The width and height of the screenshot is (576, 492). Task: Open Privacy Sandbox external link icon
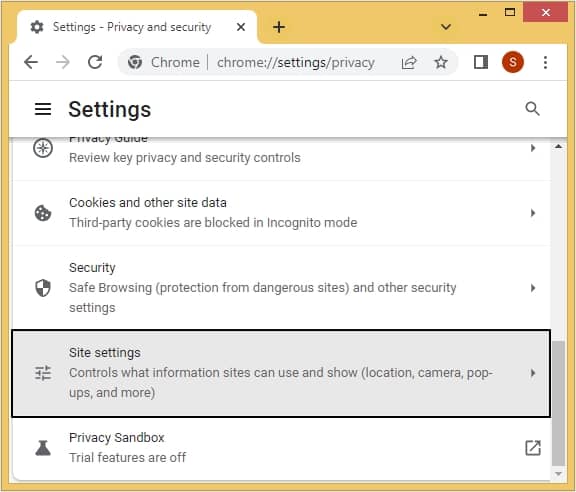click(533, 448)
